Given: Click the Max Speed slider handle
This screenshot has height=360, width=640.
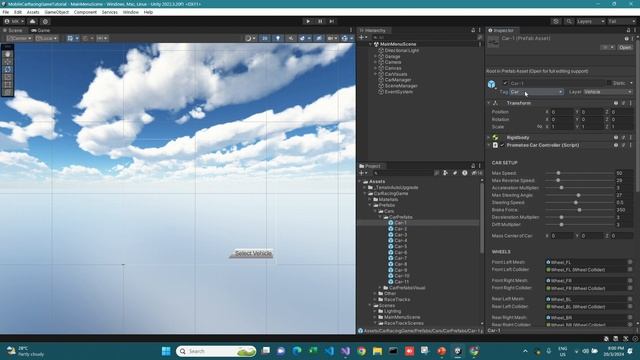Looking at the screenshot, I should pyautogui.click(x=558, y=173).
